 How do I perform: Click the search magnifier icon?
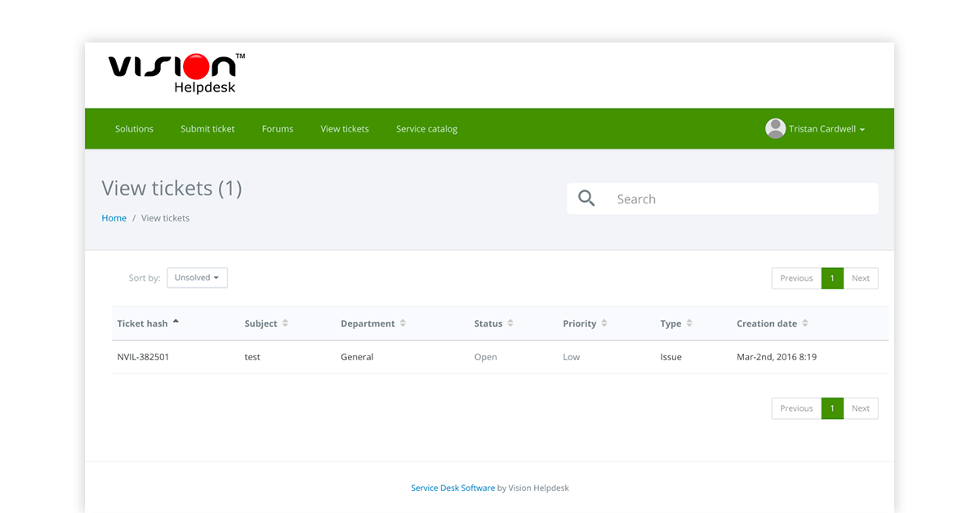[x=586, y=199]
